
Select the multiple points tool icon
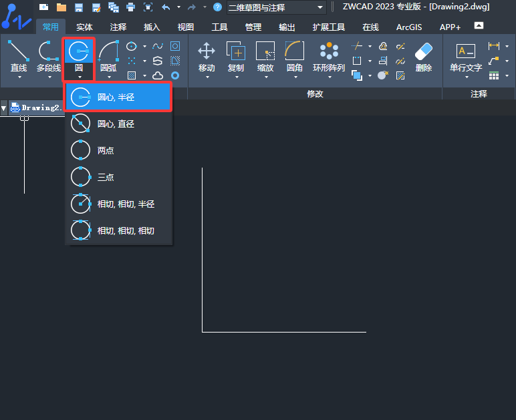click(x=131, y=61)
